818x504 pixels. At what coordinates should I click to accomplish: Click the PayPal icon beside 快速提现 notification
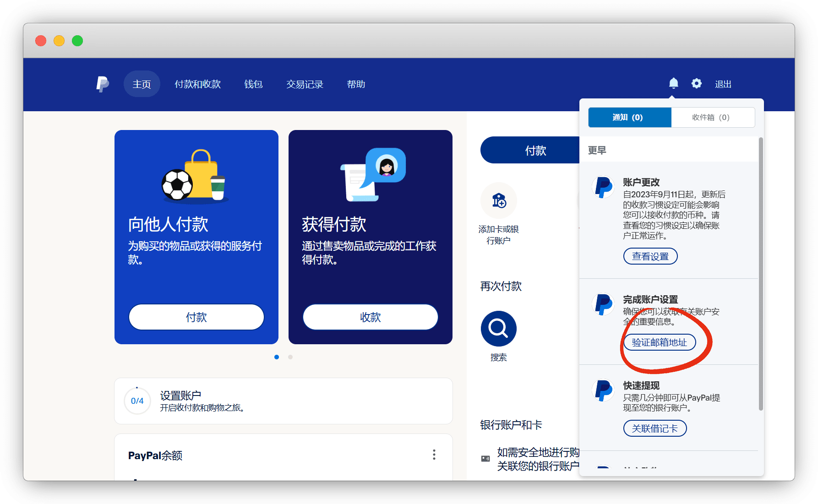point(603,391)
